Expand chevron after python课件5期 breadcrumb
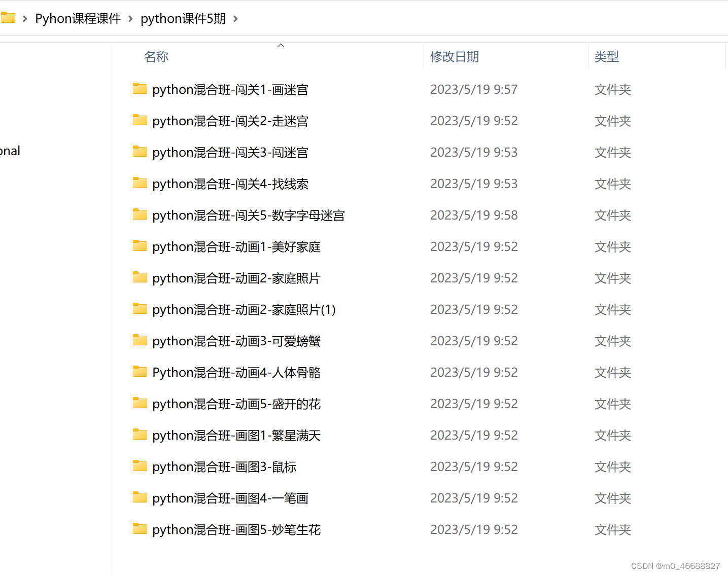Viewport: 728px width, 575px height. point(235,19)
